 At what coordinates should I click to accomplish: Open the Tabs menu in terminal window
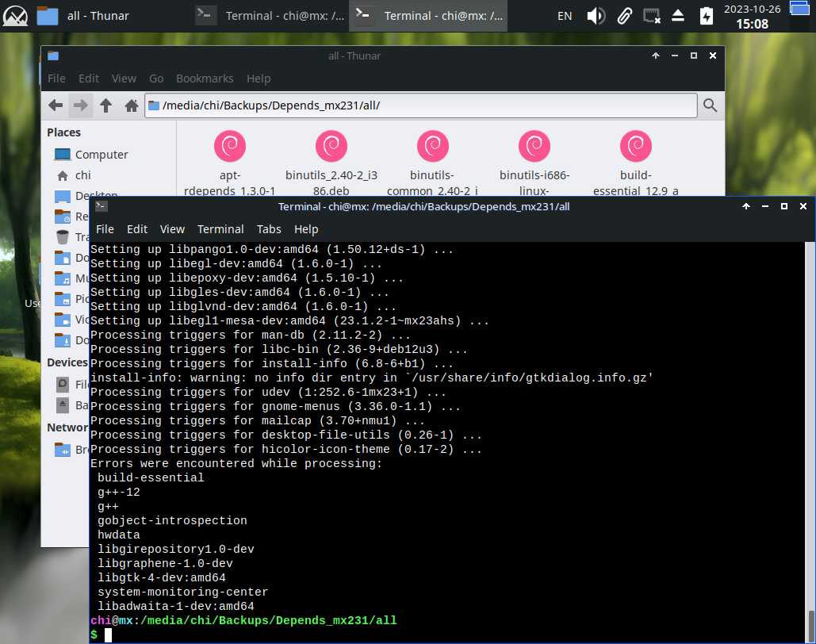click(x=269, y=229)
